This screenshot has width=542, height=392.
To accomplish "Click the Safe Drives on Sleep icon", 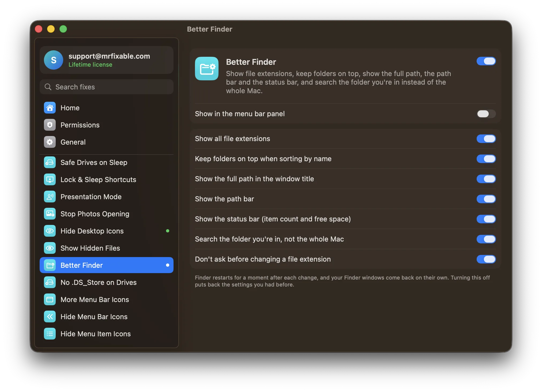I will coord(50,162).
